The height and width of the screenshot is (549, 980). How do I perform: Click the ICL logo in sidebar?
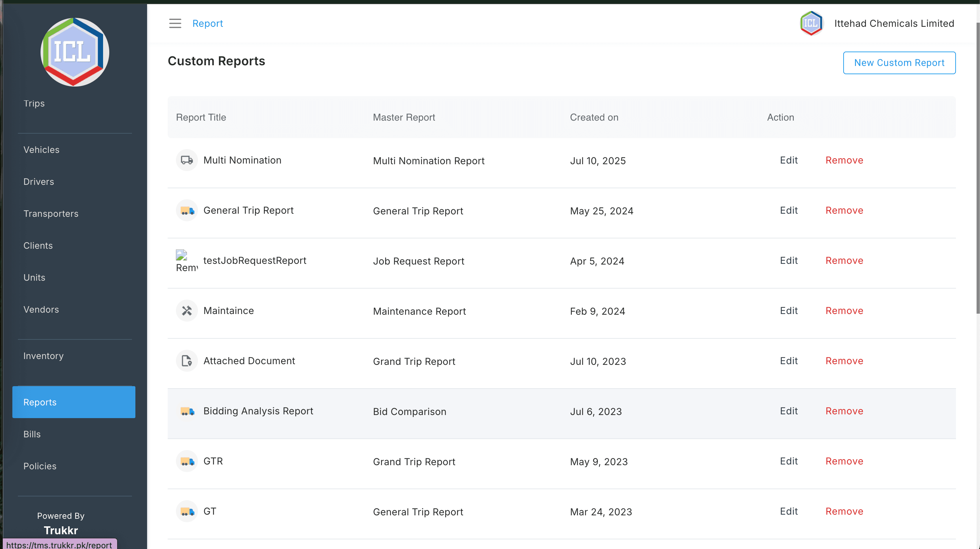coord(75,52)
